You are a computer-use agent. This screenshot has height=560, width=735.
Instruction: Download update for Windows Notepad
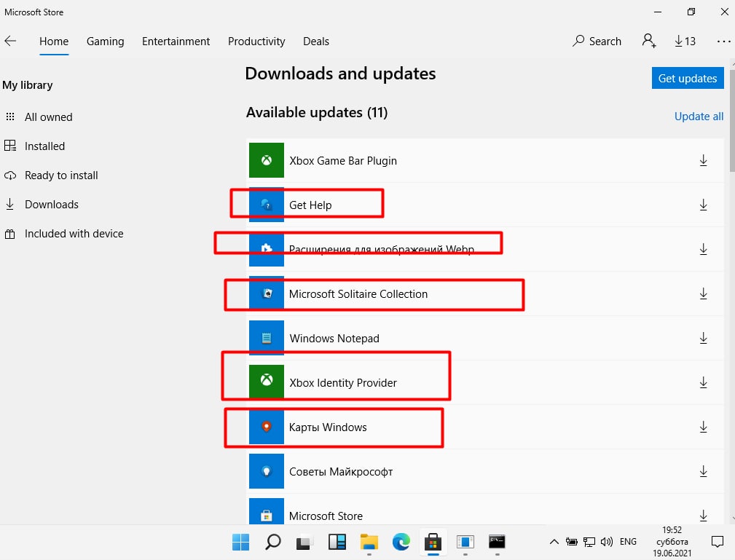[x=703, y=338]
